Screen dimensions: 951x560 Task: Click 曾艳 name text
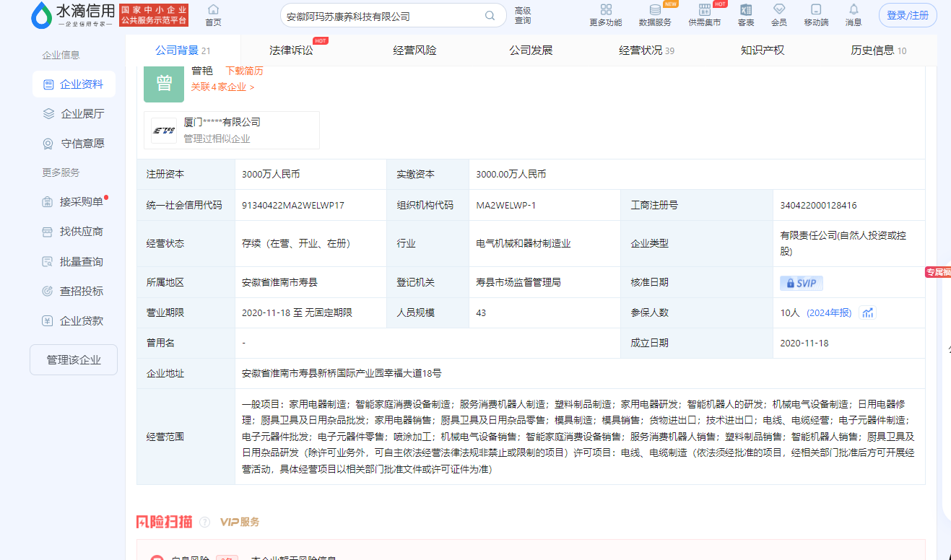(202, 71)
